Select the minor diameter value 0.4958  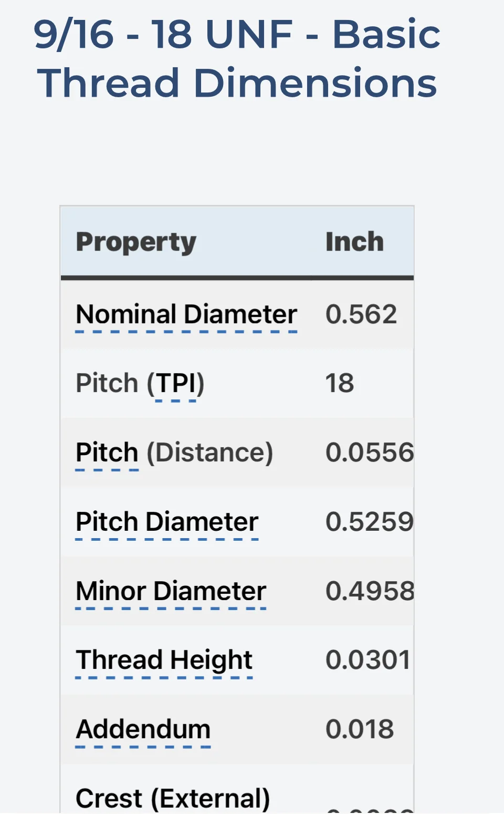click(369, 591)
